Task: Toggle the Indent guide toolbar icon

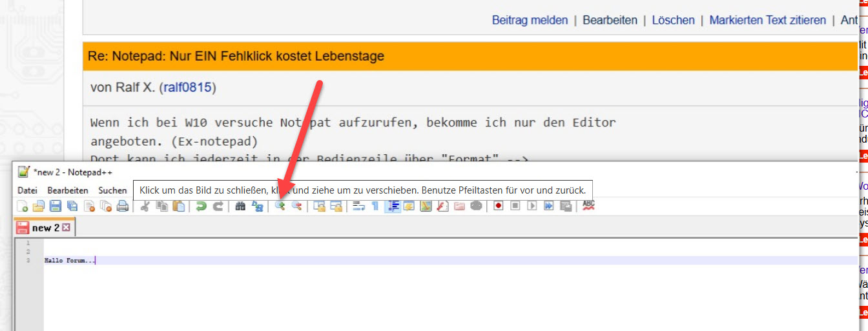Action: 393,206
